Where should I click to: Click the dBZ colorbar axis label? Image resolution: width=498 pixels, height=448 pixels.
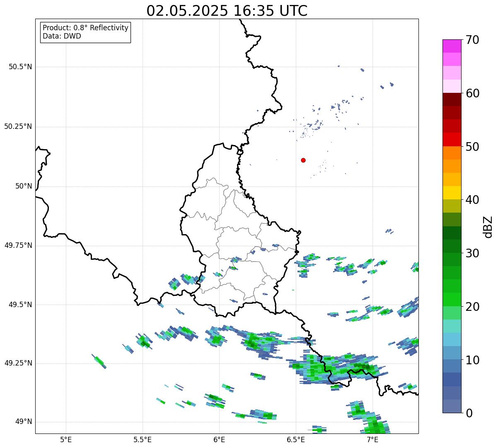tap(488, 226)
